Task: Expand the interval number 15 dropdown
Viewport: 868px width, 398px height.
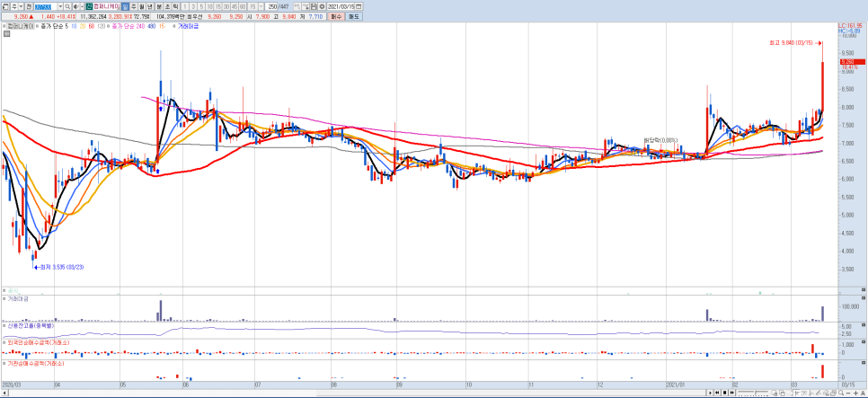Action: coord(261,6)
